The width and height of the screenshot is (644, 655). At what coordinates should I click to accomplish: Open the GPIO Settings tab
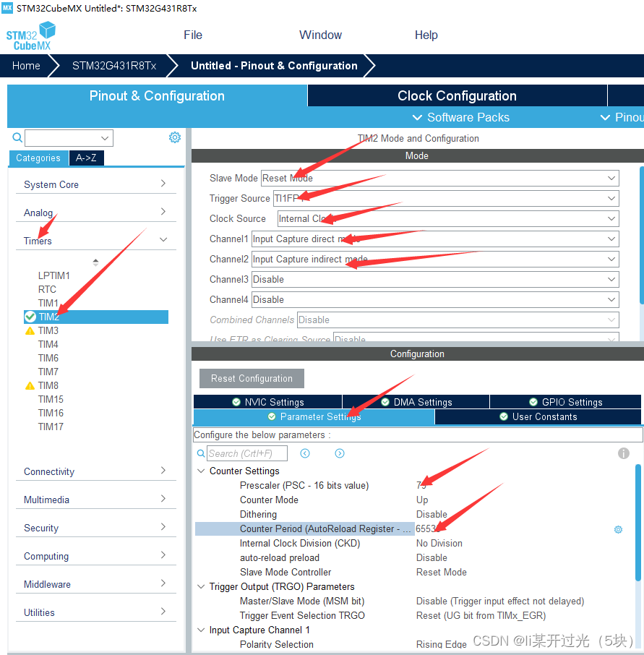[565, 402]
